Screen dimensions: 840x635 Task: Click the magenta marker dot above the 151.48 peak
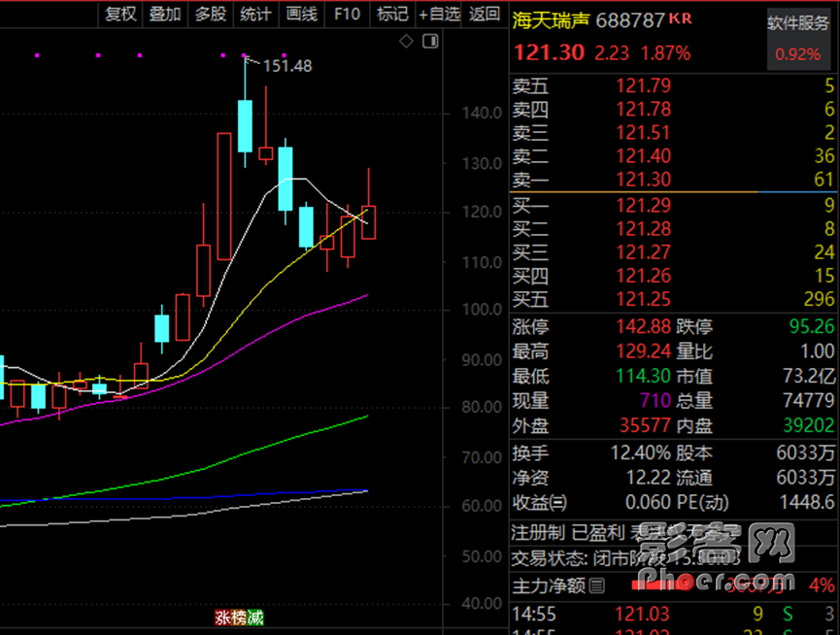[245, 55]
